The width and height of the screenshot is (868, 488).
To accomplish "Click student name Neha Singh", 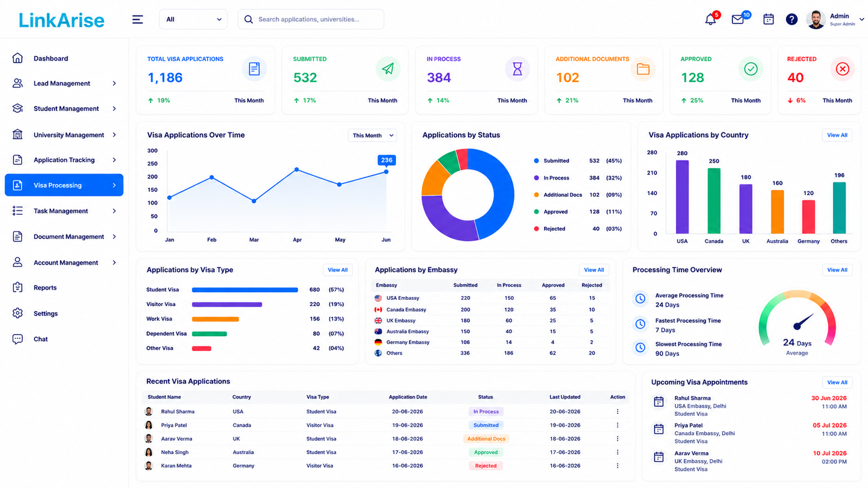I will (175, 452).
